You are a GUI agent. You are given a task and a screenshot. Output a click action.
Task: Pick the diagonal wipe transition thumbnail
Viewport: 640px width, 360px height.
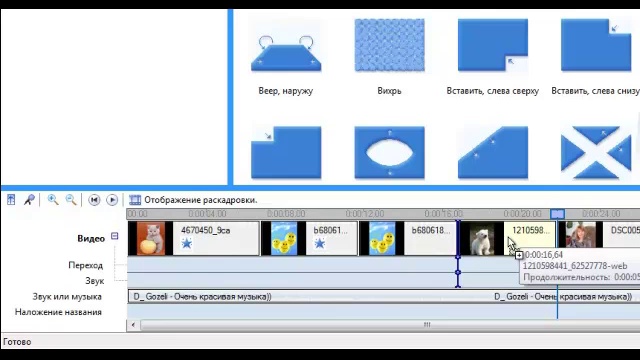coord(493,153)
